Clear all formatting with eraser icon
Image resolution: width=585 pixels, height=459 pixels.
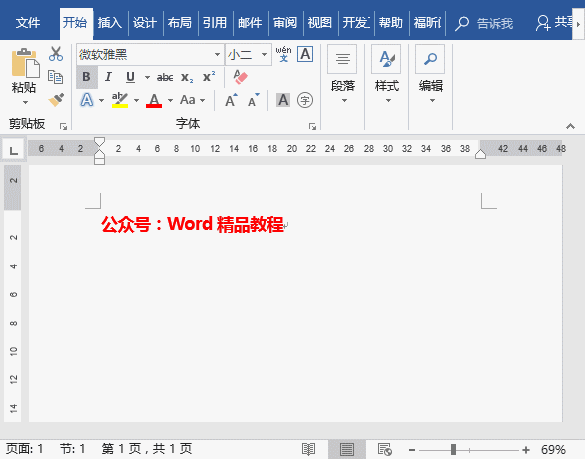[241, 77]
